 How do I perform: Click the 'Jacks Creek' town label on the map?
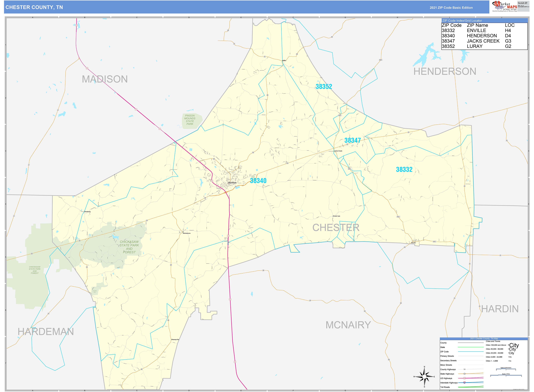tap(338, 151)
